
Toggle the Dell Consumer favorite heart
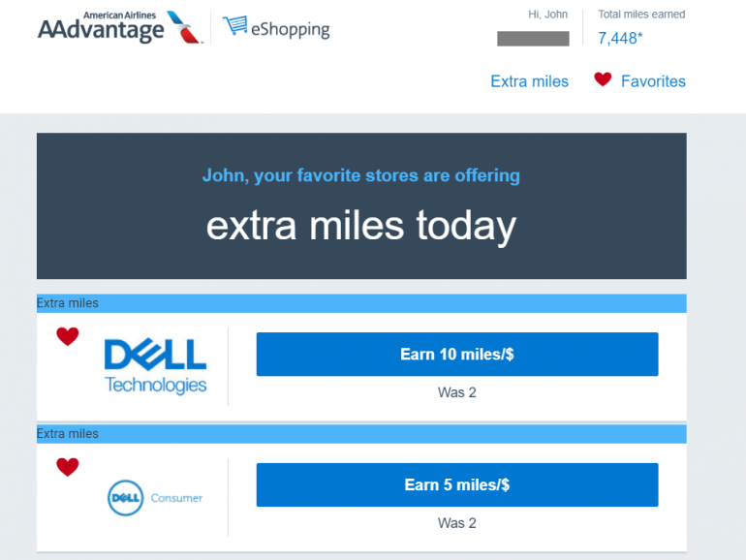tap(67, 467)
